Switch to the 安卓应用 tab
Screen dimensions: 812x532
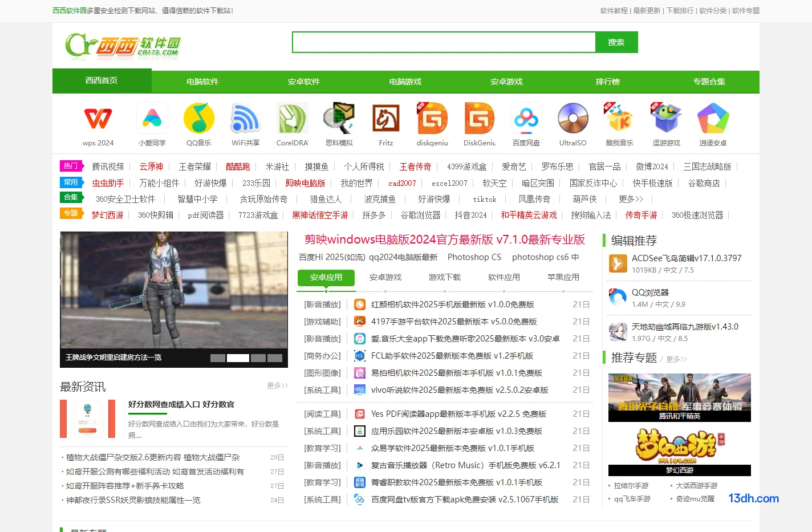(x=326, y=278)
